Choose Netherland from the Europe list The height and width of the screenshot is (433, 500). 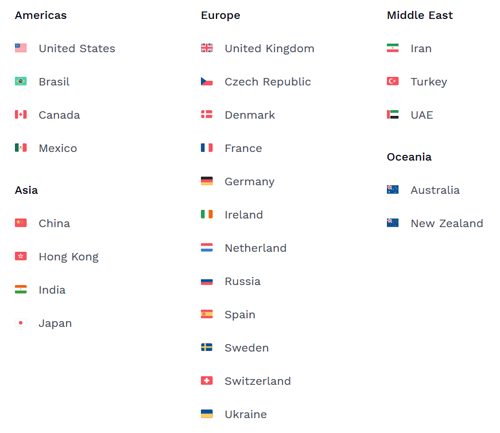256,248
